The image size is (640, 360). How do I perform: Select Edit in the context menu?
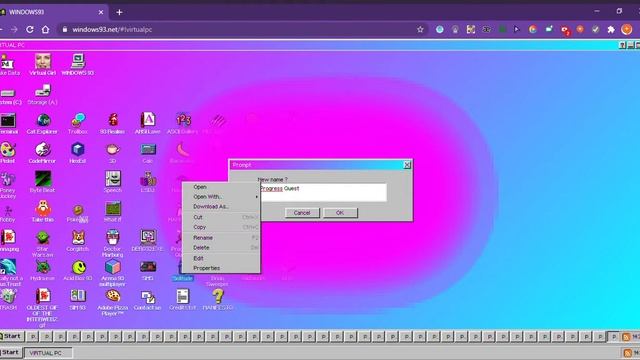pos(221,258)
